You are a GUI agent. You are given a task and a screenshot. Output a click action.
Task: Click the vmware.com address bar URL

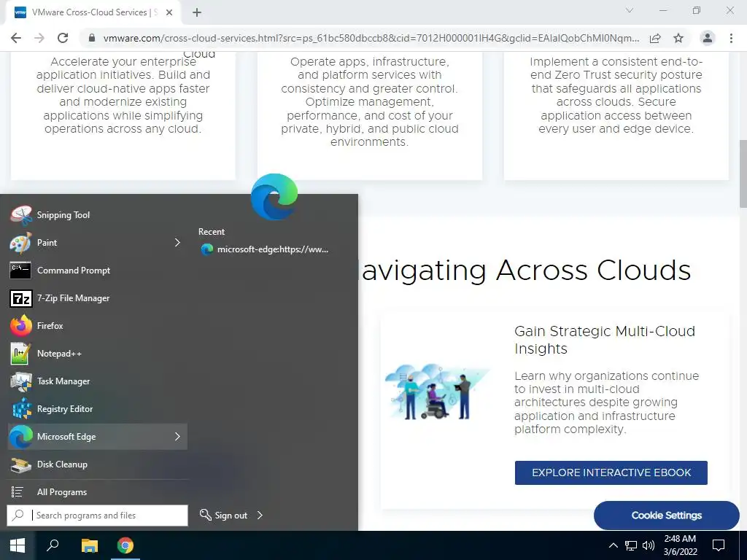click(x=371, y=38)
